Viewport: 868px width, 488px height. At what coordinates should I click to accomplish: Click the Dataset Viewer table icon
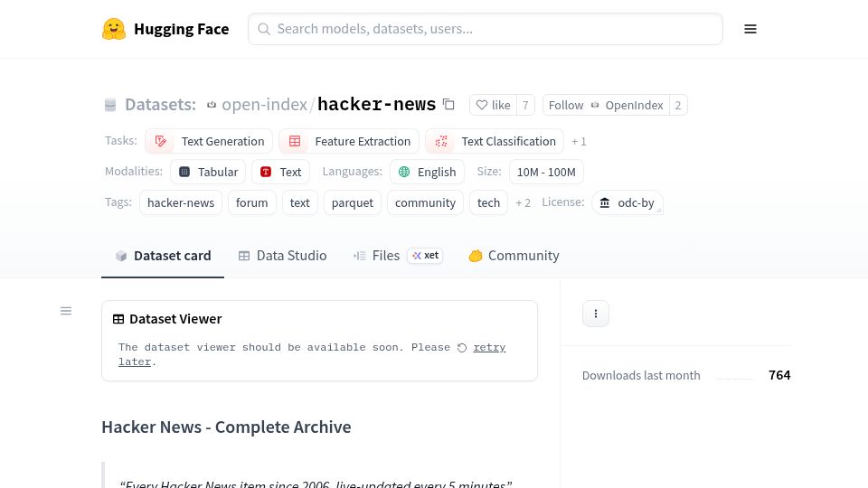118,319
